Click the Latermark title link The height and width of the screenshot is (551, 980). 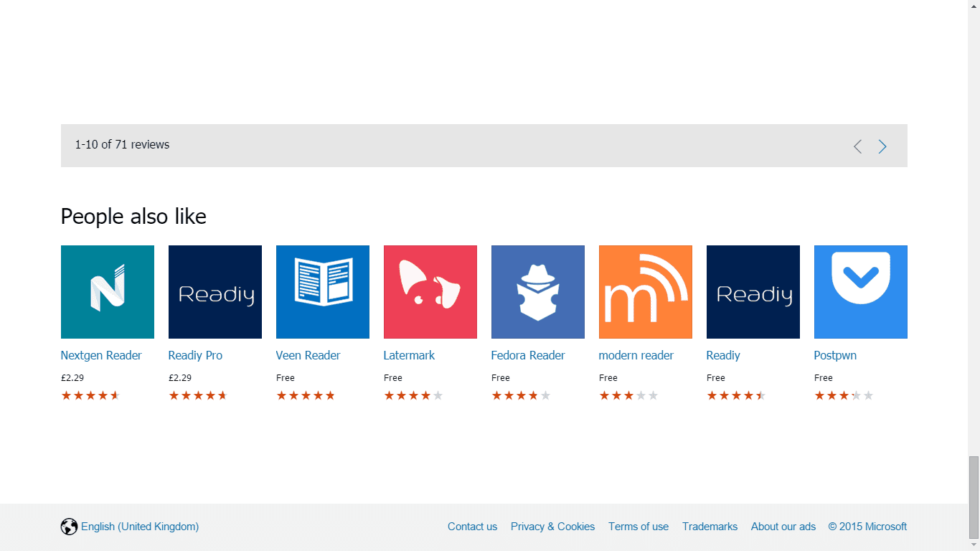point(409,355)
